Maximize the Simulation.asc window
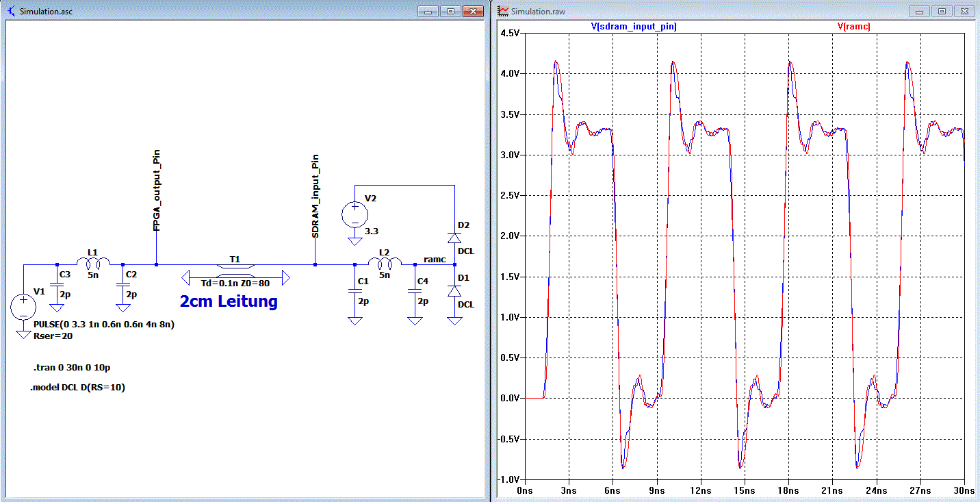980x502 pixels. pos(450,12)
